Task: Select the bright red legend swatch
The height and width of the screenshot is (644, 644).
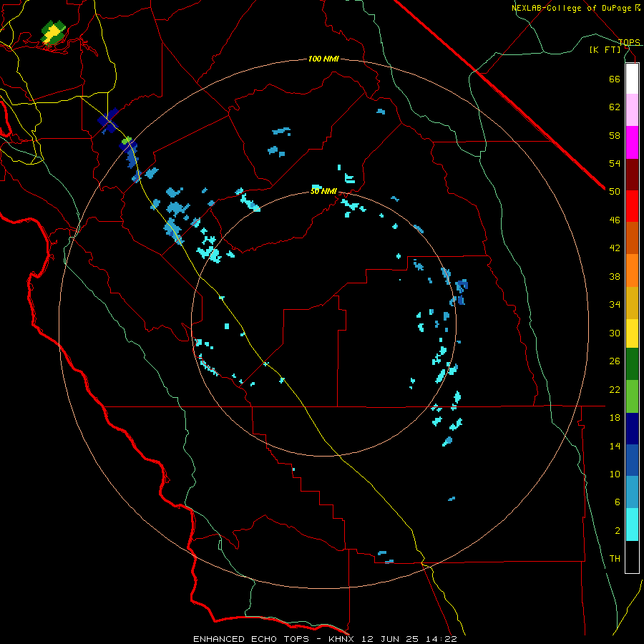Action: click(632, 206)
